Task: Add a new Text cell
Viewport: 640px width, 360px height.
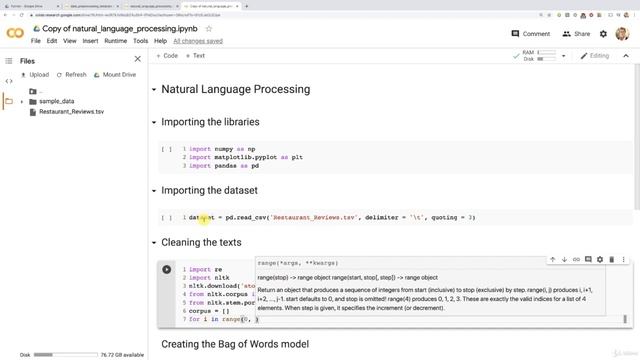Action: click(195, 56)
